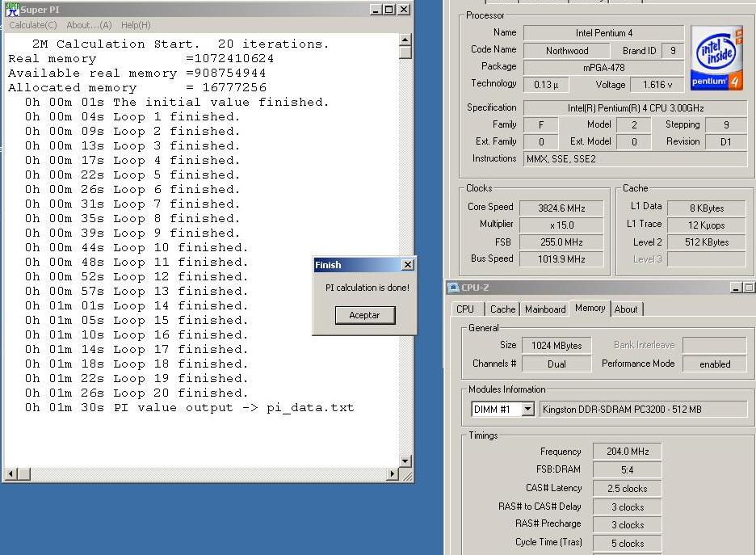Minimize the Super PI window
Screen dimensions: 756x555
376,10
